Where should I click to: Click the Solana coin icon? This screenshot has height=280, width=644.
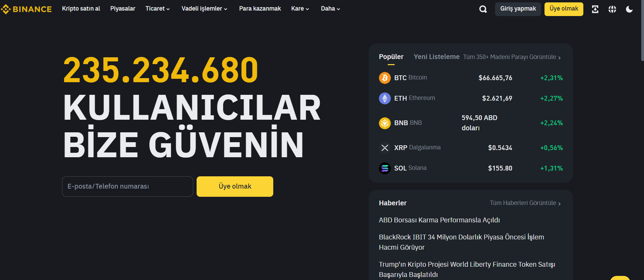(385, 168)
